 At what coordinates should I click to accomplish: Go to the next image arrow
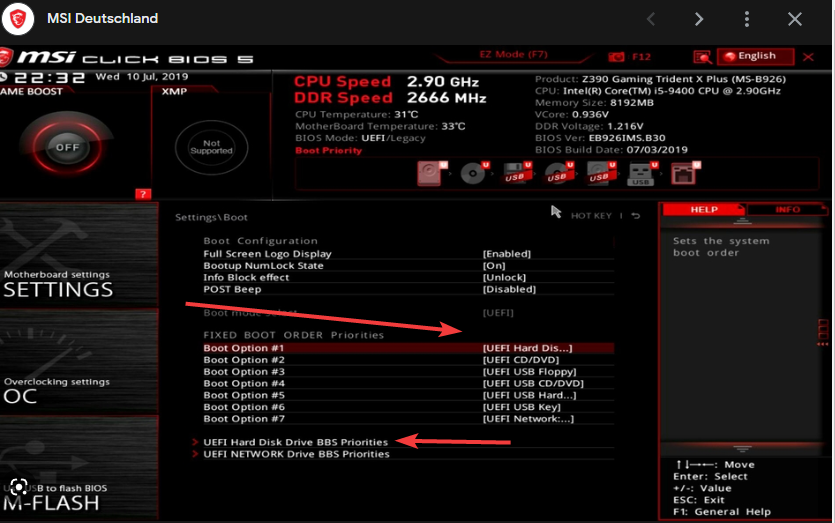tap(699, 19)
